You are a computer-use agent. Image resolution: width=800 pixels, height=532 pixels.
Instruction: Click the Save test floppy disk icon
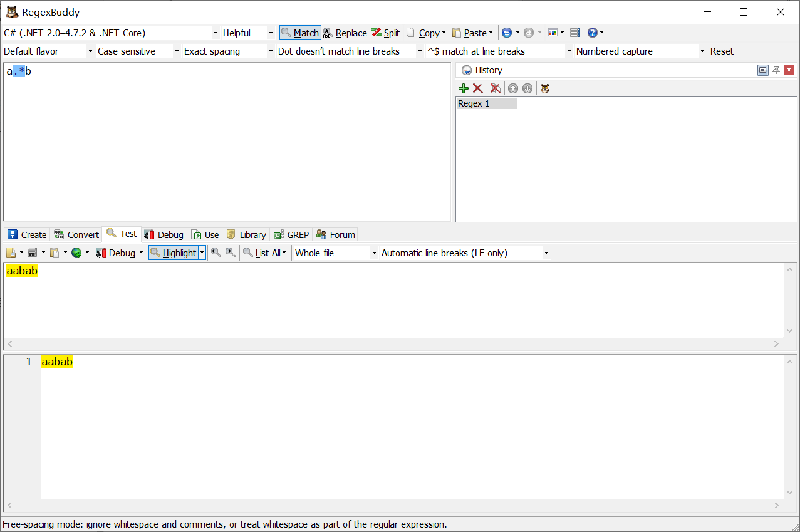point(32,253)
